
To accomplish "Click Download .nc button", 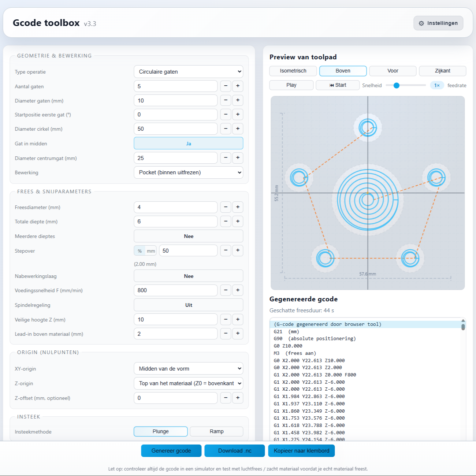I will point(235,451).
